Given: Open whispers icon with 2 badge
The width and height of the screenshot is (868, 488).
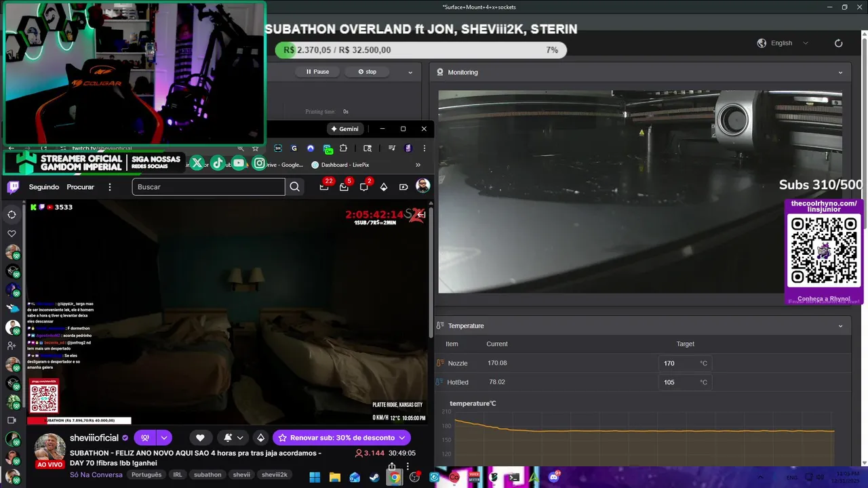Looking at the screenshot, I should (364, 186).
